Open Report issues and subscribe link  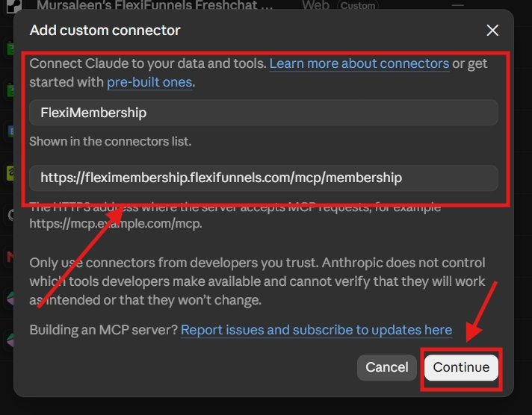click(316, 330)
